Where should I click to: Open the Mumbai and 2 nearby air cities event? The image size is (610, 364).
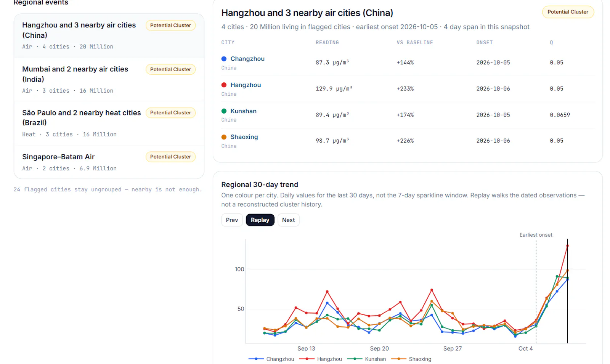pos(109,80)
